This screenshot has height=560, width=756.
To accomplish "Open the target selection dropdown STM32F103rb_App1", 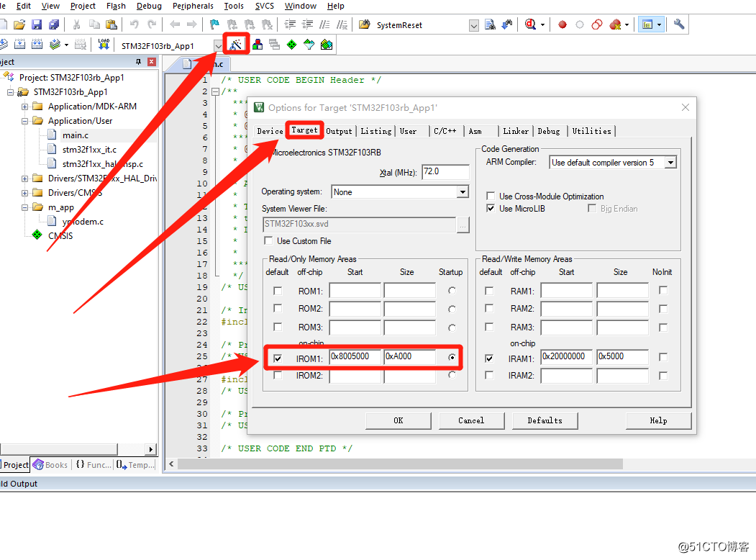I will pos(218,45).
